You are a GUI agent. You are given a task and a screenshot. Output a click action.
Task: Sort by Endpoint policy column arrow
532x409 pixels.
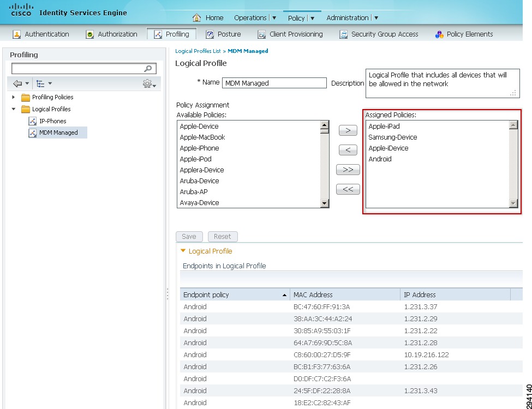284,295
